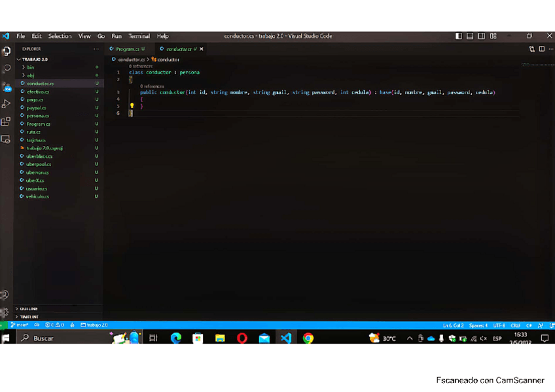Toggle the Panel layout button
The width and height of the screenshot is (555, 392).
(x=470, y=36)
